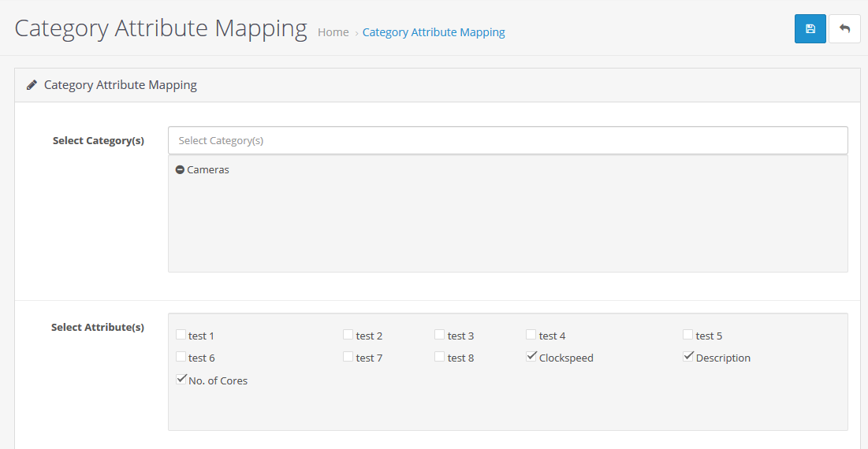Tick the test 4 checkbox
This screenshot has height=449, width=868.
(x=531, y=334)
